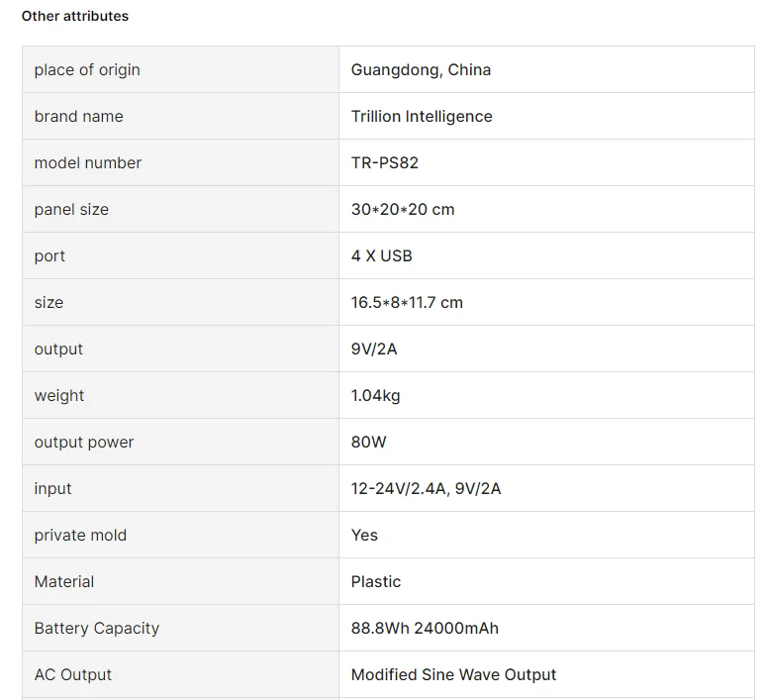Select the '30*20*20 cm' value
This screenshot has width=766, height=700.
[x=403, y=209]
